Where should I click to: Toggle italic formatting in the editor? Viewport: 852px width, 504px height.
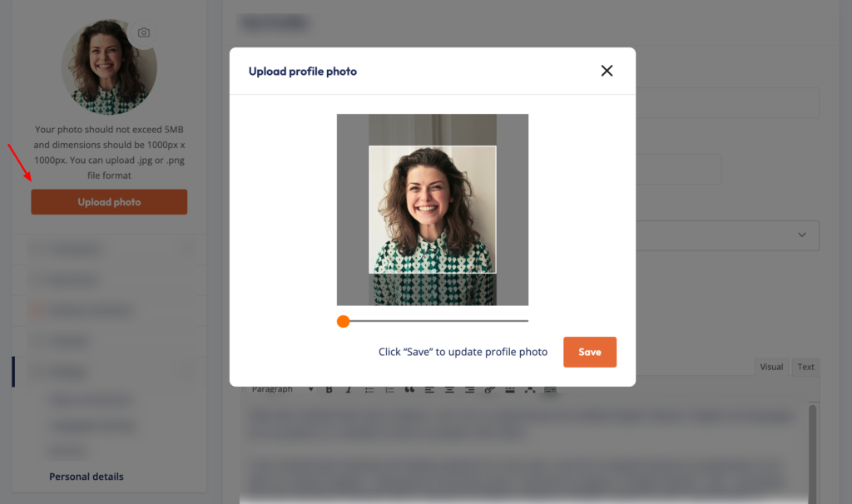(x=349, y=389)
